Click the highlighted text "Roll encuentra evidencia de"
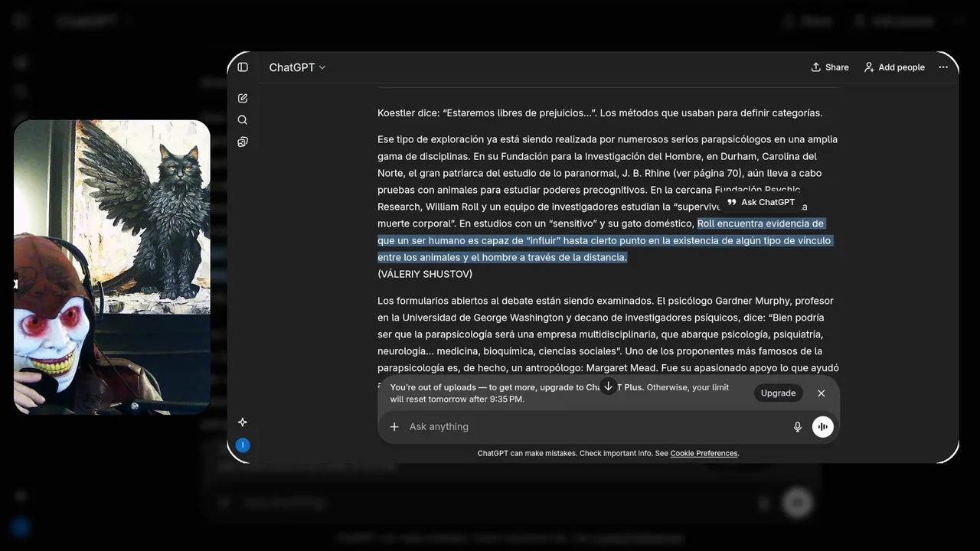980x551 pixels. [x=760, y=223]
